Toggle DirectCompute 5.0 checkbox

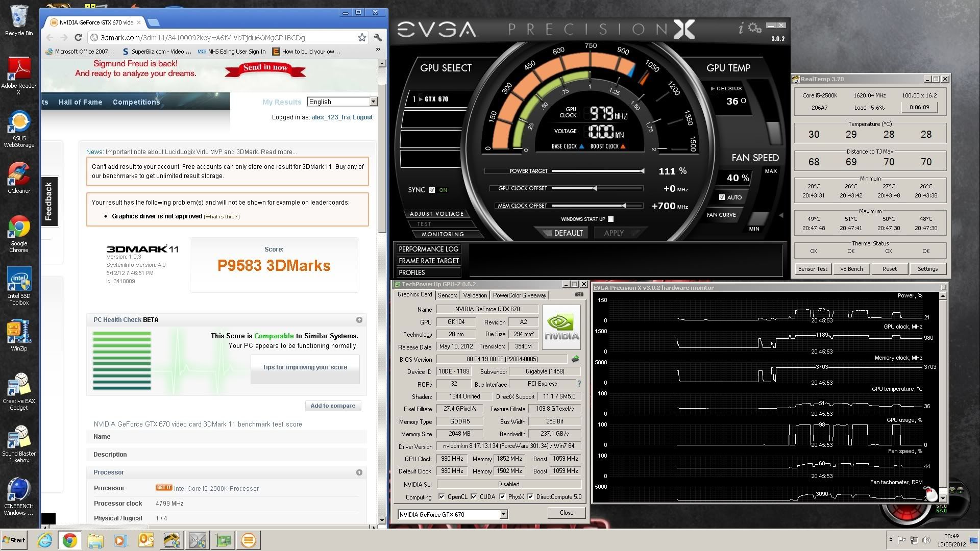click(530, 496)
